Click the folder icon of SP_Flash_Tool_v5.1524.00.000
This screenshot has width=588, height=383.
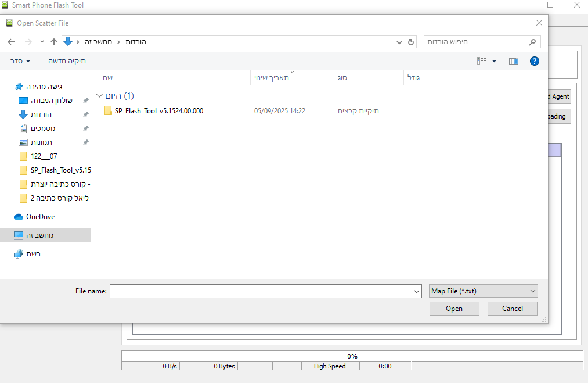point(108,111)
